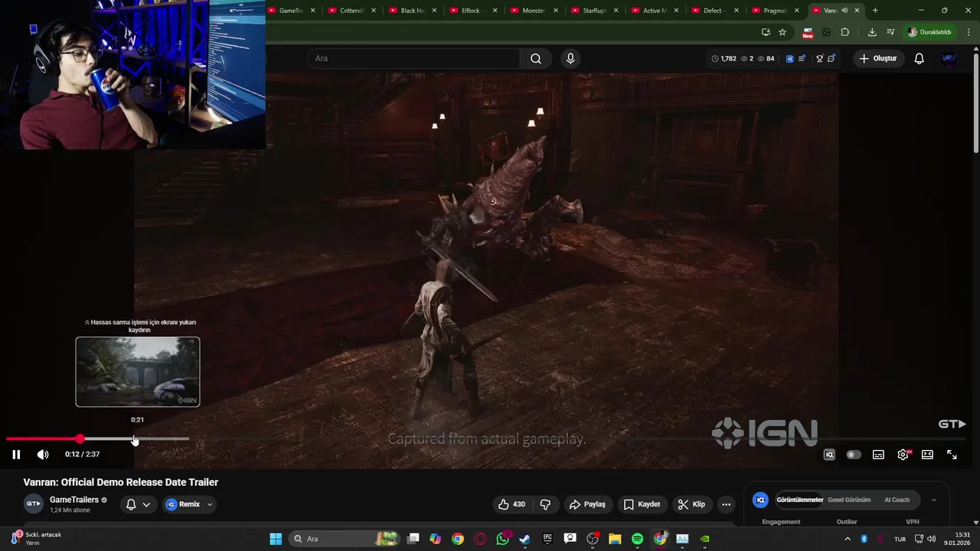980x551 pixels.
Task: Toggle subtitles with the captions icon
Action: [878, 455]
